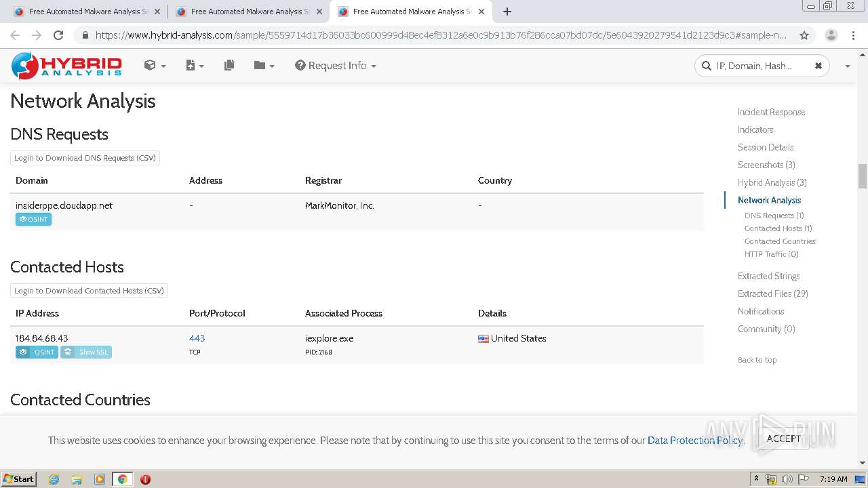Toggle Show SSL for contacted host
Image resolution: width=868 pixels, height=488 pixels.
(86, 352)
